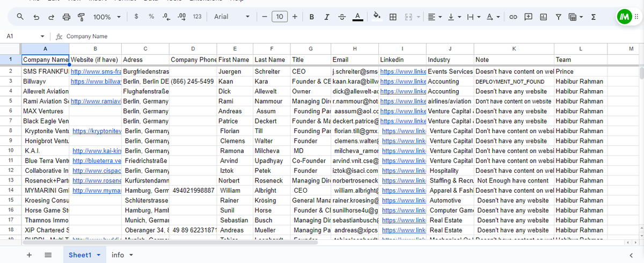Open text wrapping dropdown

click(473, 17)
